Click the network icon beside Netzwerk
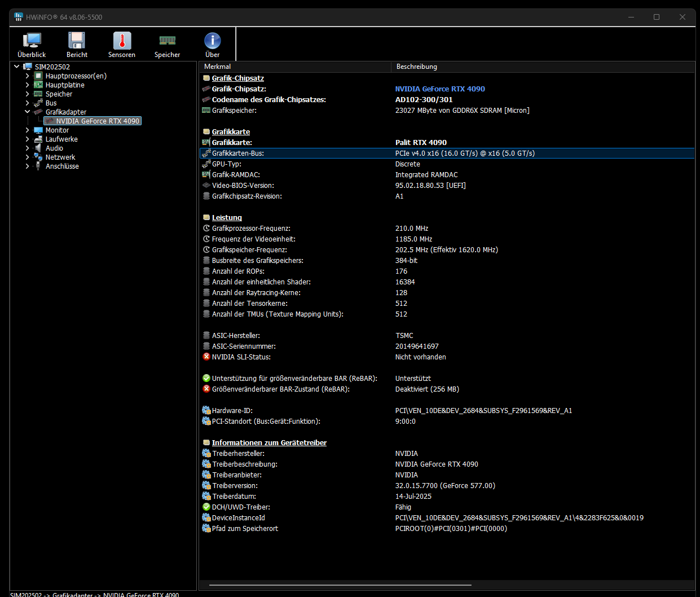Image resolution: width=700 pixels, height=597 pixels. pyautogui.click(x=38, y=157)
